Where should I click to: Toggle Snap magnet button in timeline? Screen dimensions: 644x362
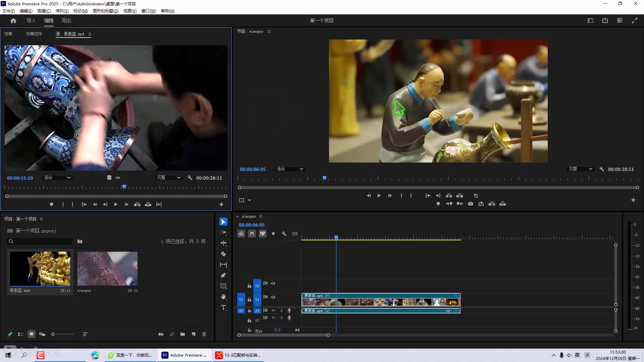click(x=252, y=234)
